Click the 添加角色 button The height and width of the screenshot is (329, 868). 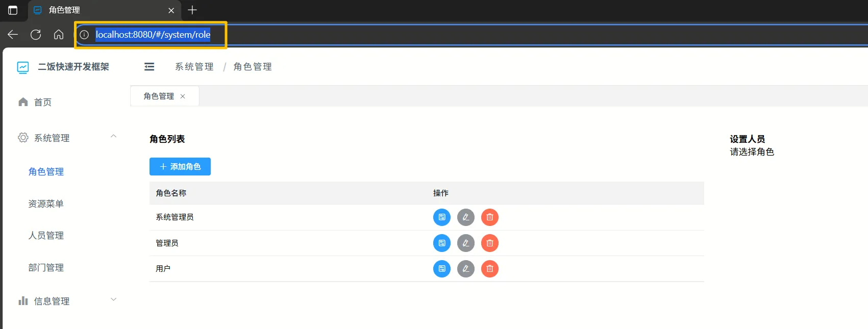tap(180, 167)
